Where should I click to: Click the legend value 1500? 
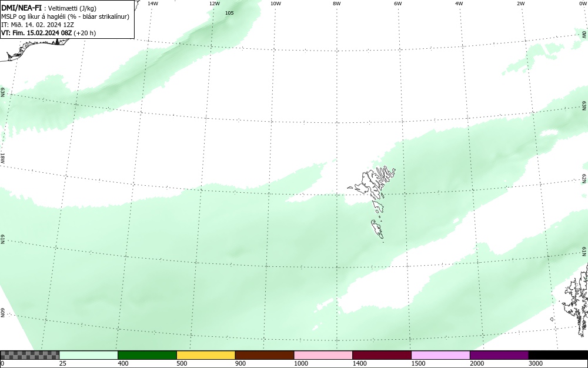click(x=418, y=363)
